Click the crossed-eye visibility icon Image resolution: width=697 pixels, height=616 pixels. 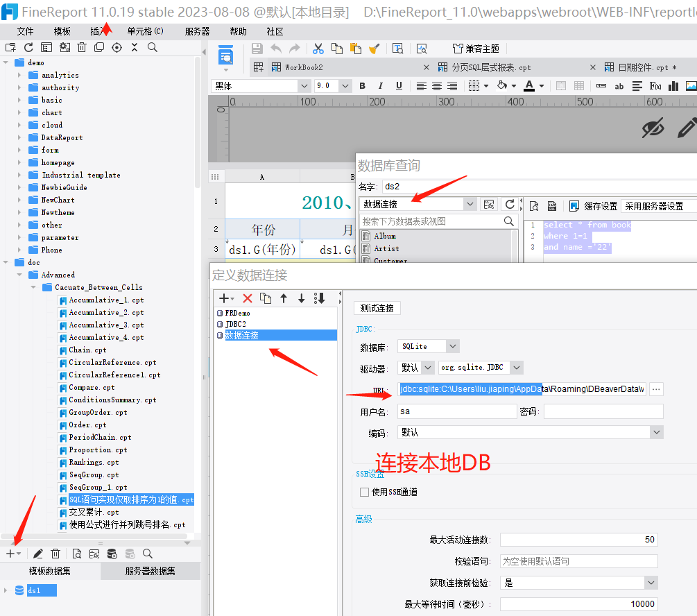[653, 128]
